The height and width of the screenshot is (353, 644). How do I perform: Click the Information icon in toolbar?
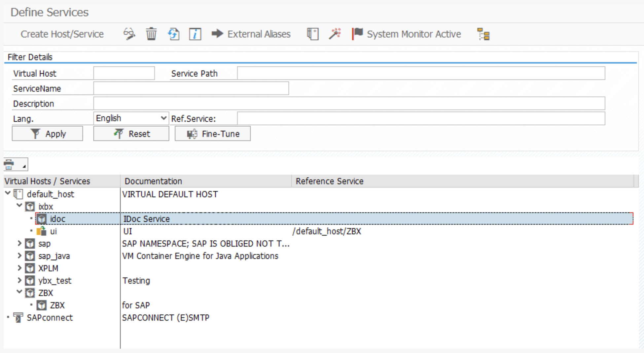coord(195,34)
